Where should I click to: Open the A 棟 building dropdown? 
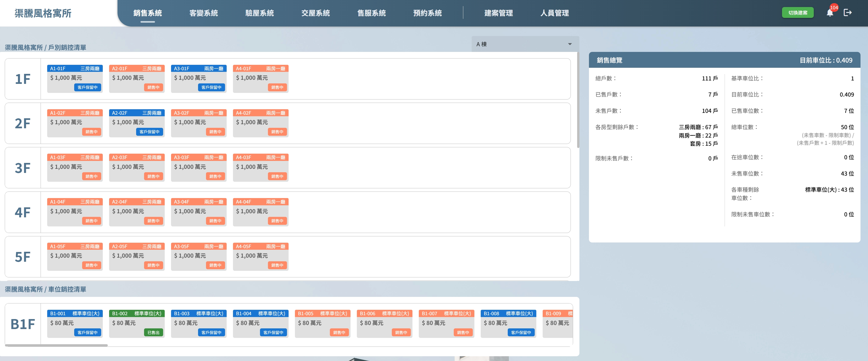[x=525, y=44]
